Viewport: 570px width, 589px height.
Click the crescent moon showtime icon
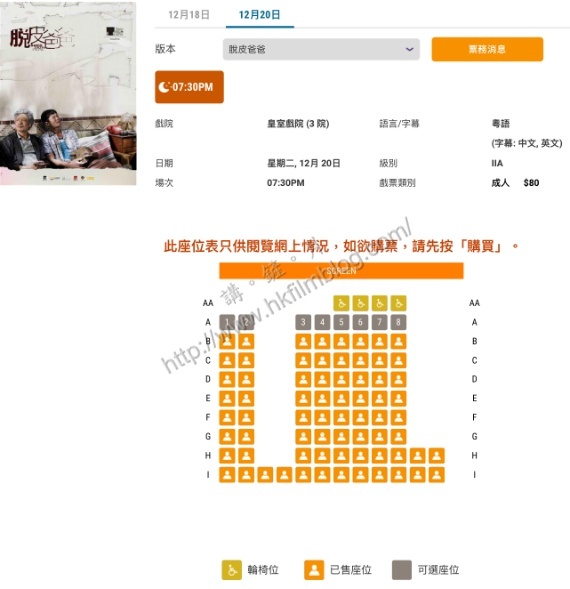[164, 87]
